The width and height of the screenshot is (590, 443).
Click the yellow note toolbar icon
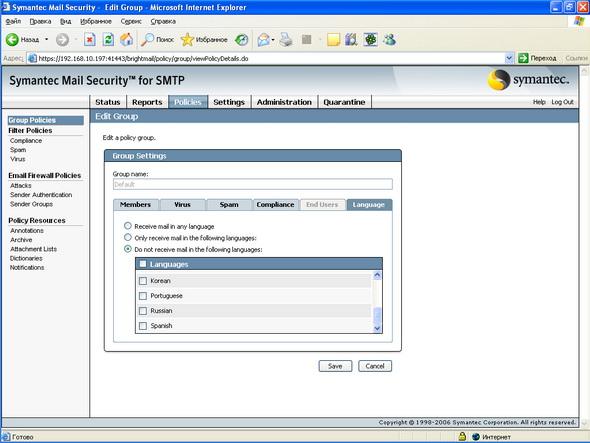click(333, 40)
